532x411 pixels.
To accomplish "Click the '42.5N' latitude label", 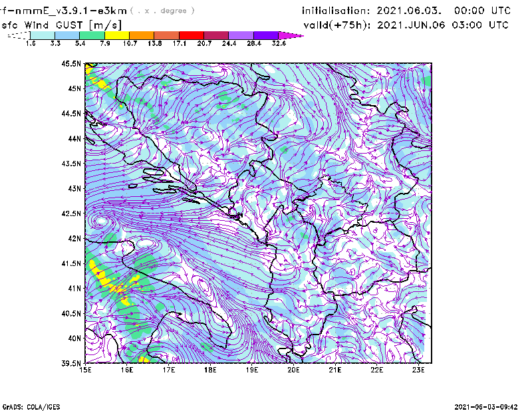I will coord(71,213).
